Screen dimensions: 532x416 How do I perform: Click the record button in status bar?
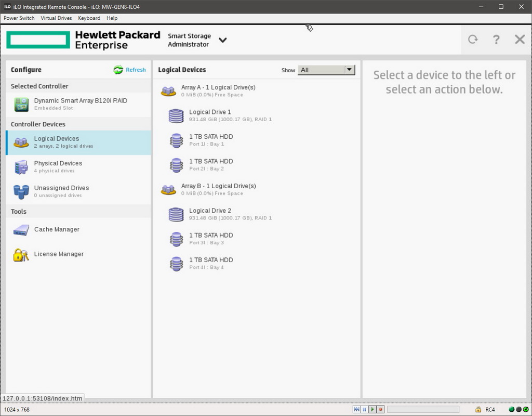point(381,409)
